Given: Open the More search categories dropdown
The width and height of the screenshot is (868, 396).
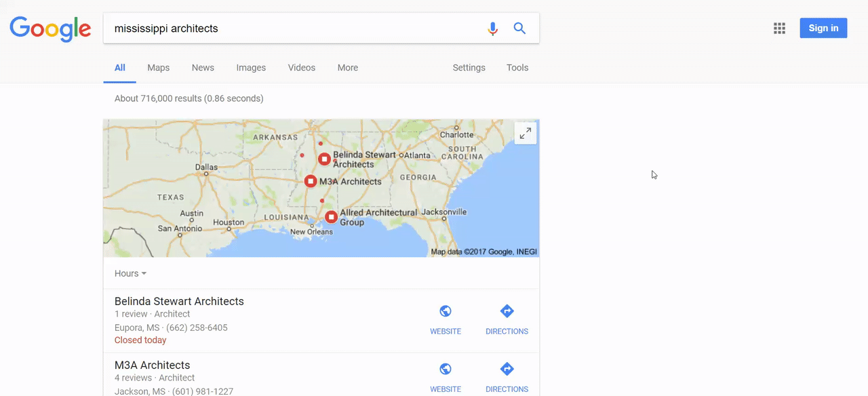Looking at the screenshot, I should [348, 68].
